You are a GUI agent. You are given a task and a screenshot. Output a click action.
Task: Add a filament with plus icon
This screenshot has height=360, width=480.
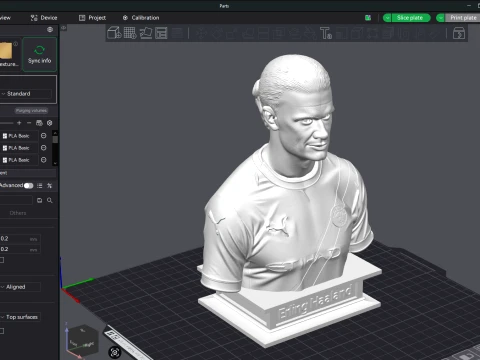click(x=19, y=123)
